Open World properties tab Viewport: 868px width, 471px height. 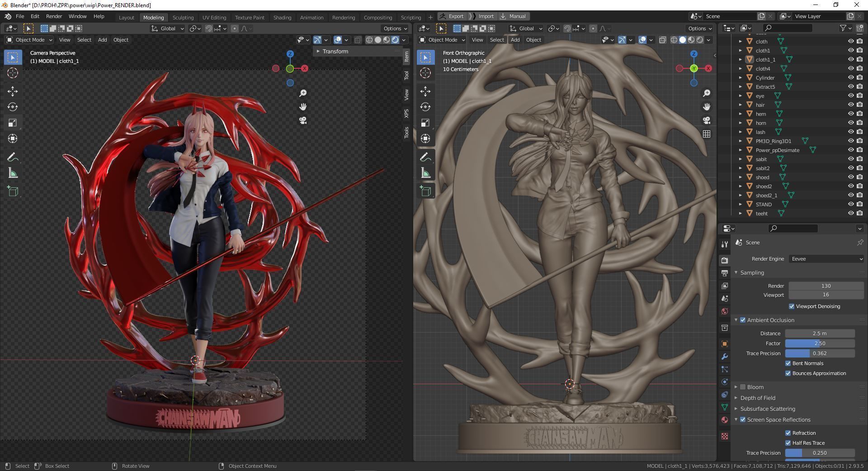coord(725,311)
